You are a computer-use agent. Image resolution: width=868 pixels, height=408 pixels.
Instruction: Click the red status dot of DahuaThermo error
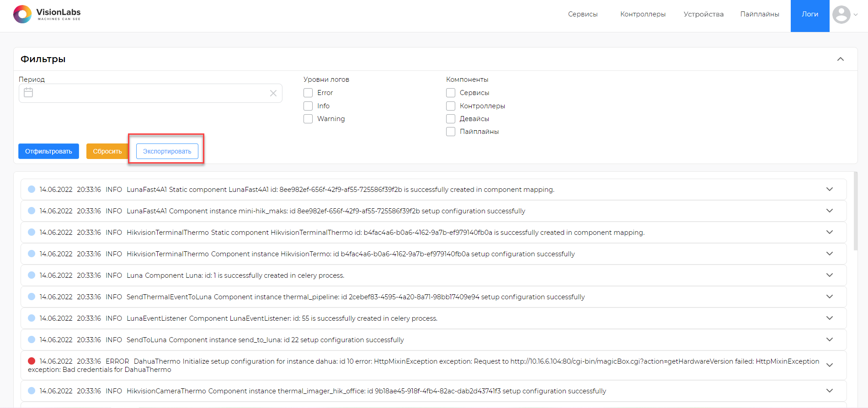(32, 361)
